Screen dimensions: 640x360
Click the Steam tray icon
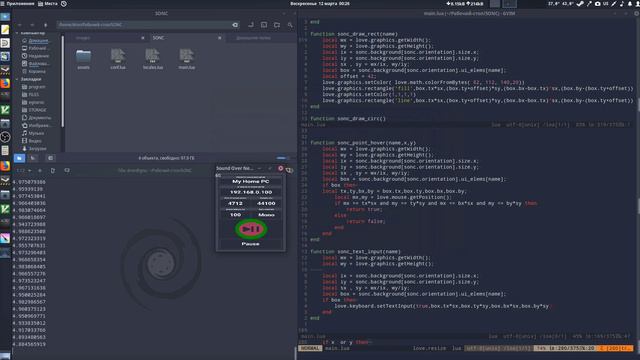[x=580, y=4]
